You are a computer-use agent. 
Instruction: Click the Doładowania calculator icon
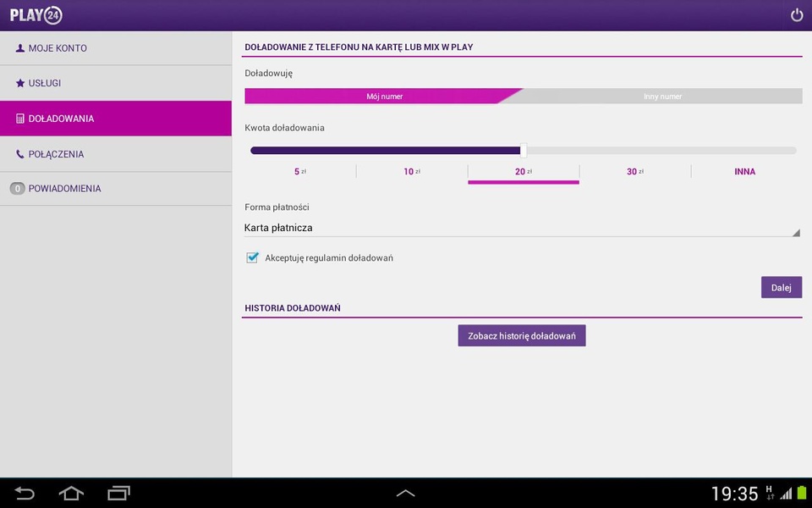click(20, 119)
